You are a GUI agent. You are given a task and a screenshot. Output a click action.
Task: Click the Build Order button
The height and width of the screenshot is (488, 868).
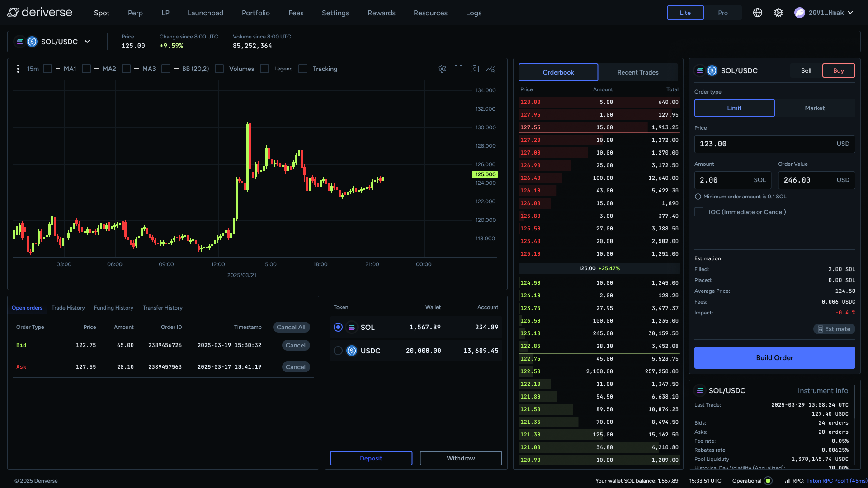[x=774, y=358]
